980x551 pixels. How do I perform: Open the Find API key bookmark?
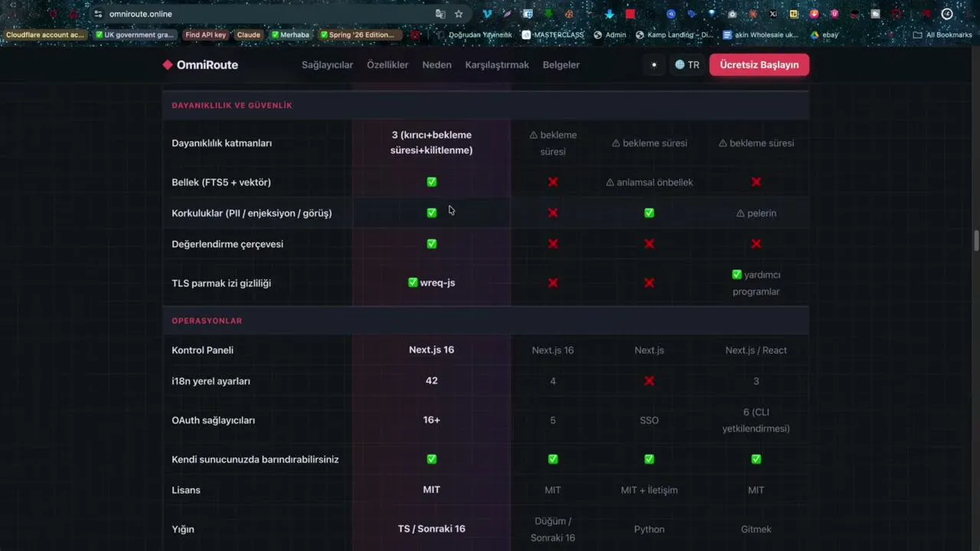point(205,34)
